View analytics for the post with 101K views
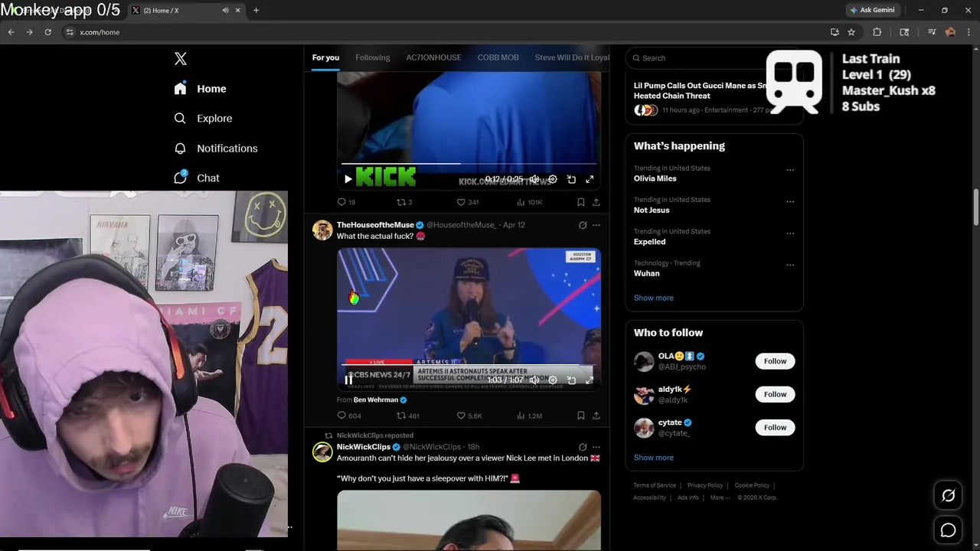Image resolution: width=980 pixels, height=551 pixels. point(529,202)
